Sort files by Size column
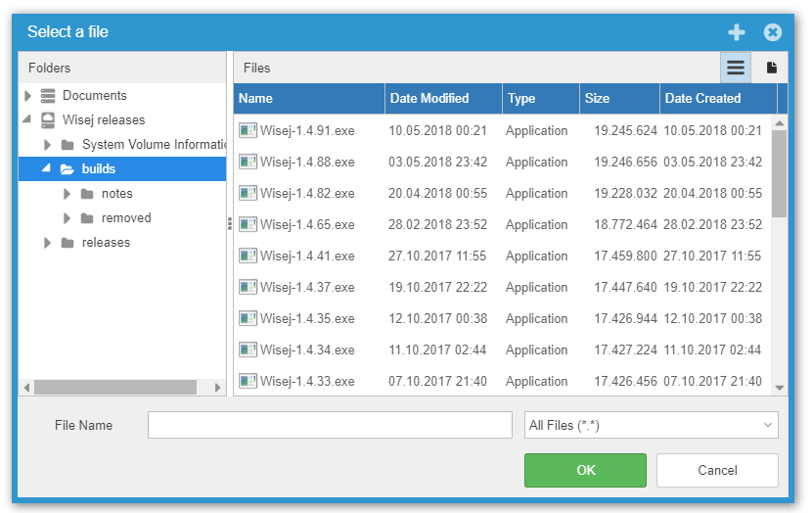 click(620, 99)
